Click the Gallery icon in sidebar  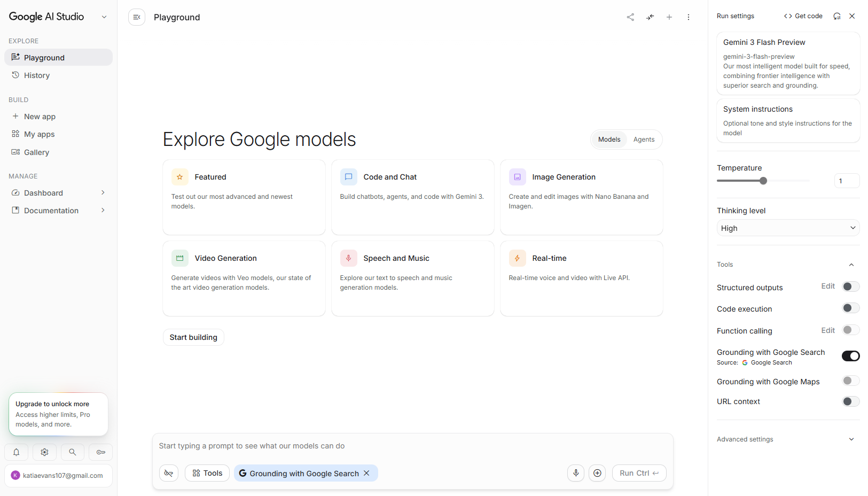click(x=15, y=152)
